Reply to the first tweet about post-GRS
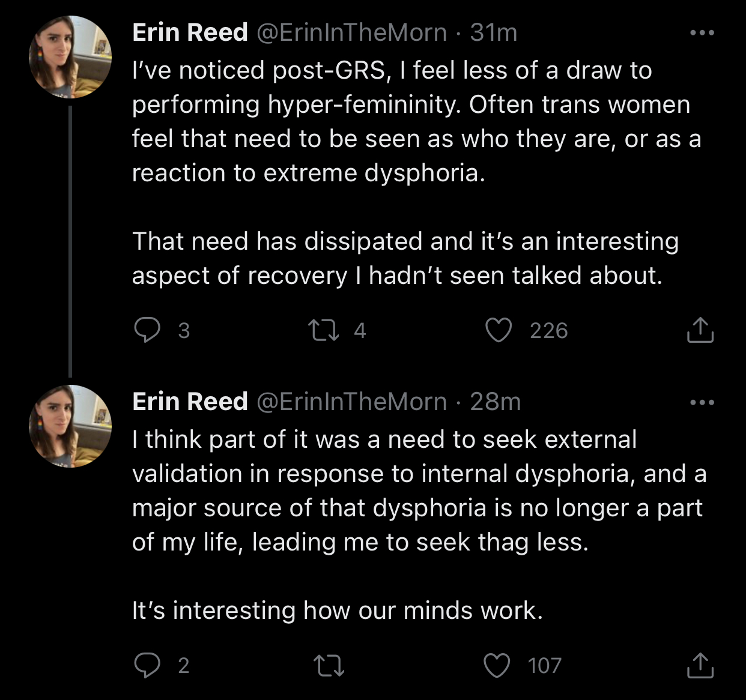The width and height of the screenshot is (746, 700). click(x=147, y=330)
